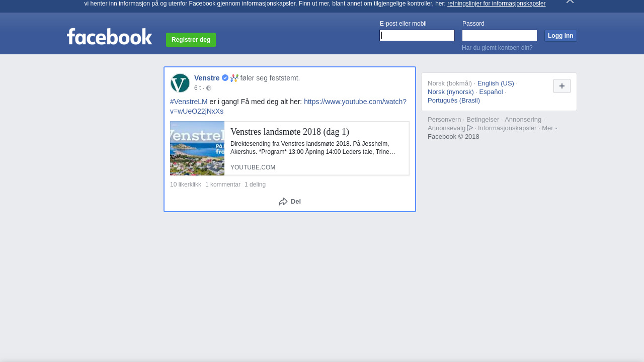644x362 pixels.
Task: View the 10 likerklikk count
Action: (186, 185)
